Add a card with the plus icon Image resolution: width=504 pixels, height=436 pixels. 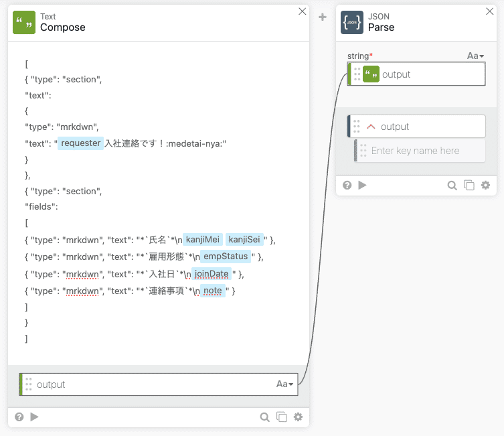tap(323, 17)
